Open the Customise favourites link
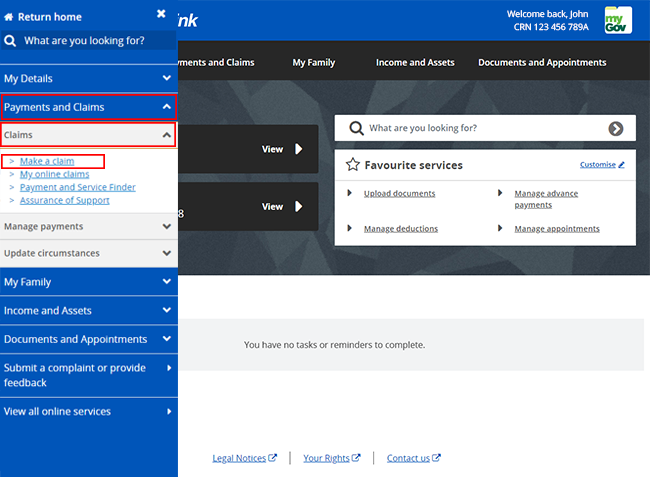Image resolution: width=650 pixels, height=477 pixels. [x=598, y=165]
